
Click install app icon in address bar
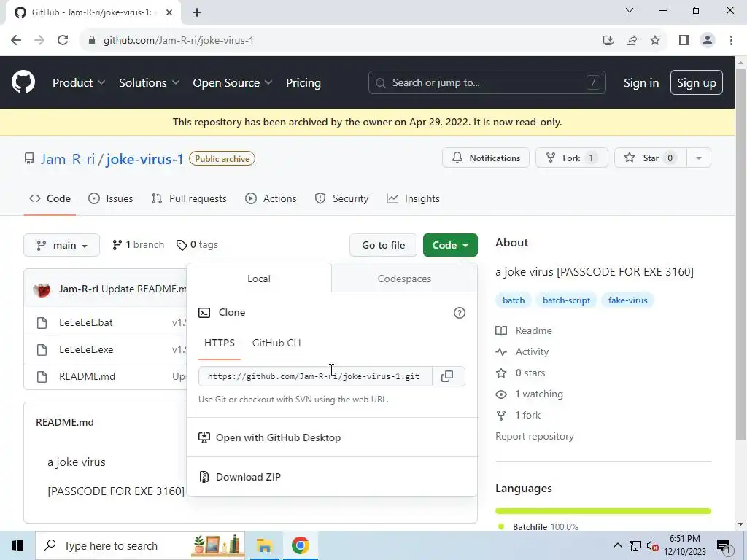click(608, 41)
